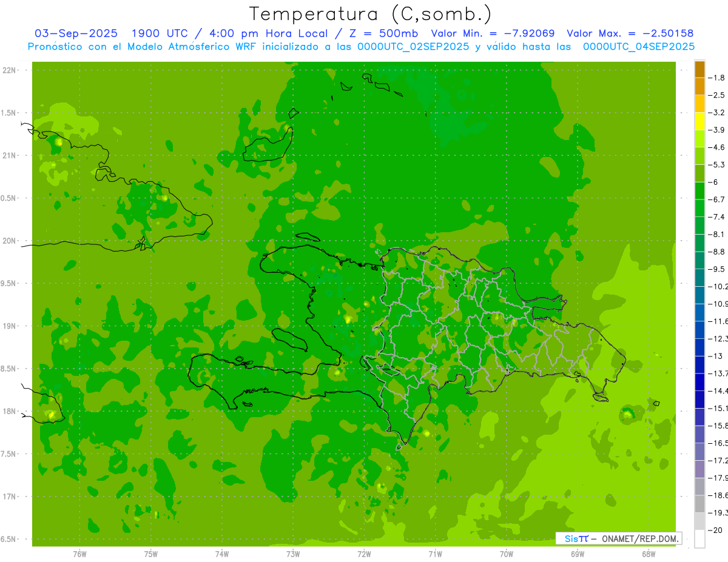Click the "74W" longitude label
Image resolution: width=728 pixels, height=562 pixels.
coord(221,554)
